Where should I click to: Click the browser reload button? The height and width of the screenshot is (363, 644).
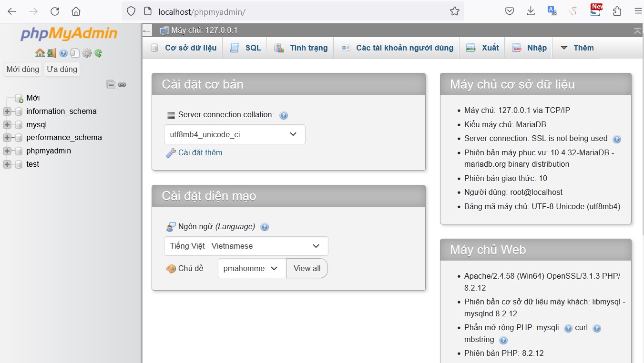click(55, 11)
